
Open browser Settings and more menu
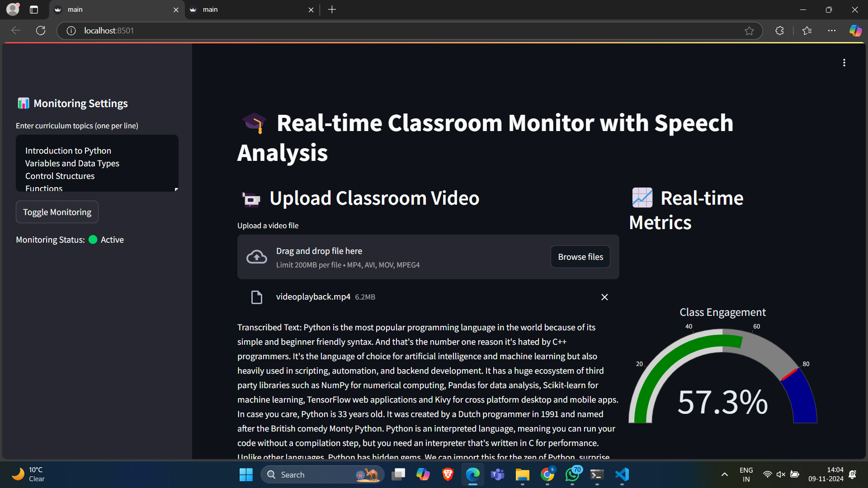[832, 30]
